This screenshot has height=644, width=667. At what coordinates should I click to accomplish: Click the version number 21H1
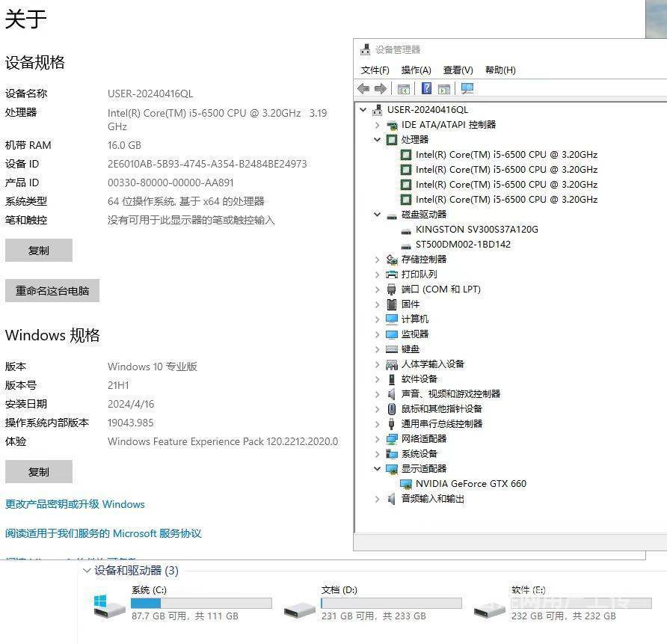[x=118, y=385]
